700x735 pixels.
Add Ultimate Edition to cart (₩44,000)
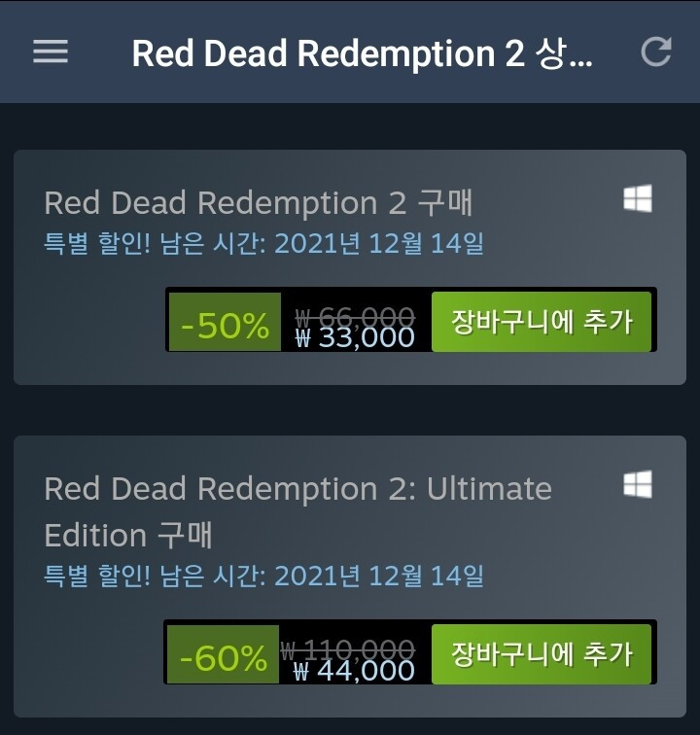coord(542,654)
